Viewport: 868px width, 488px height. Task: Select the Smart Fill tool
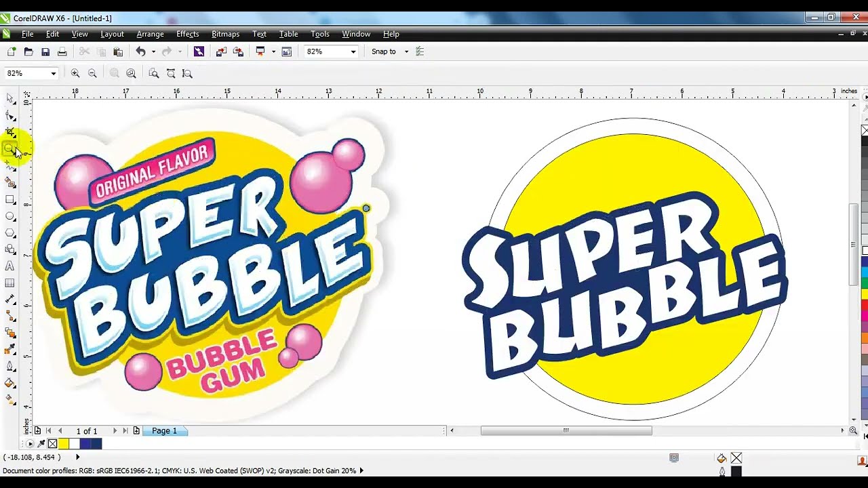pos(10,182)
